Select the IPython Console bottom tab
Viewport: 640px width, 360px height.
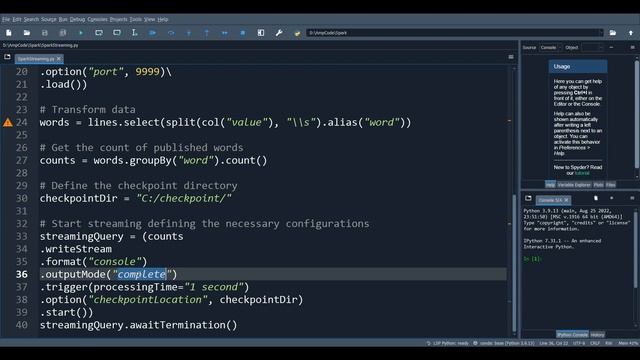[x=572, y=335]
